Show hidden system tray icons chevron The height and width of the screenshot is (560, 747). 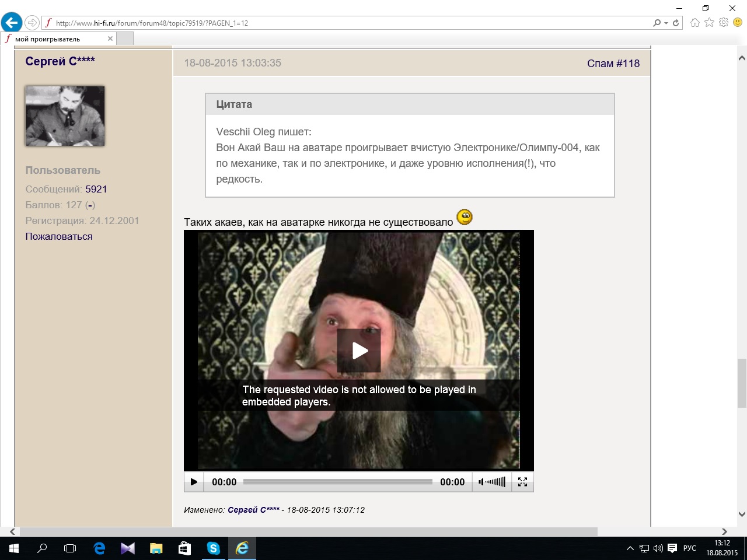tap(630, 548)
